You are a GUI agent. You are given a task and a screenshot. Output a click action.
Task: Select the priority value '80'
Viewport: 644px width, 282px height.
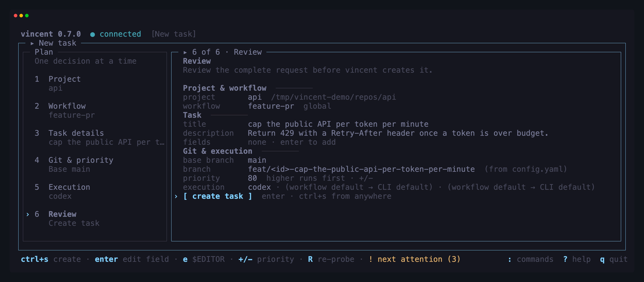pos(252,178)
